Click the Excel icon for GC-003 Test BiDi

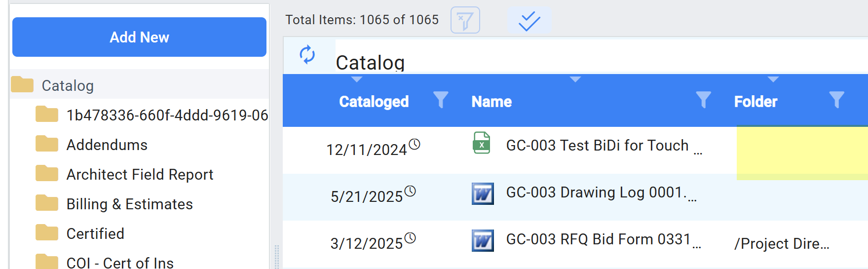click(482, 143)
